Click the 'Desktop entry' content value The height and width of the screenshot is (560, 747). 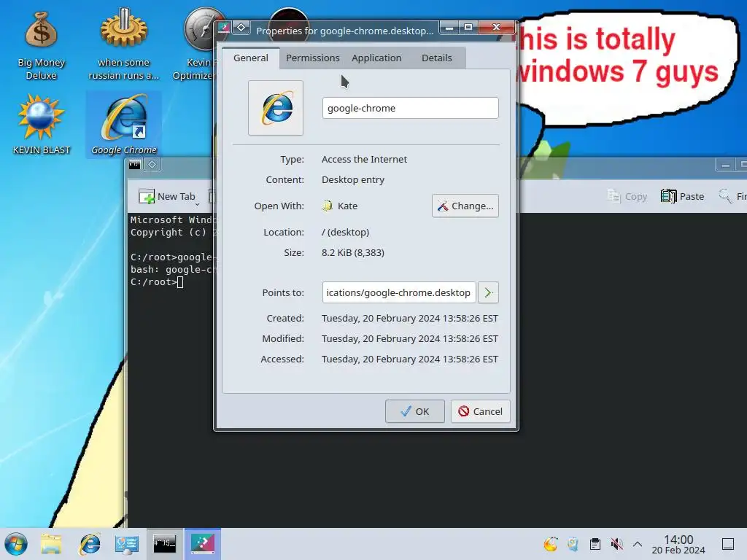click(353, 179)
